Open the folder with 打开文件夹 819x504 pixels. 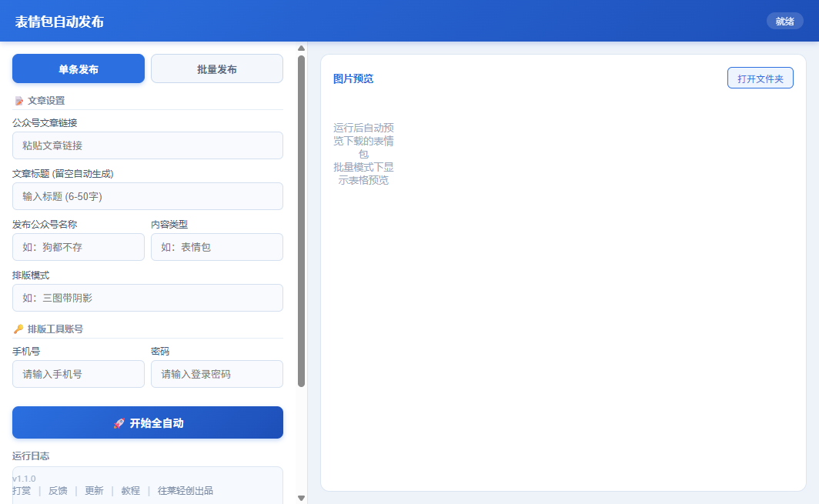[760, 78]
